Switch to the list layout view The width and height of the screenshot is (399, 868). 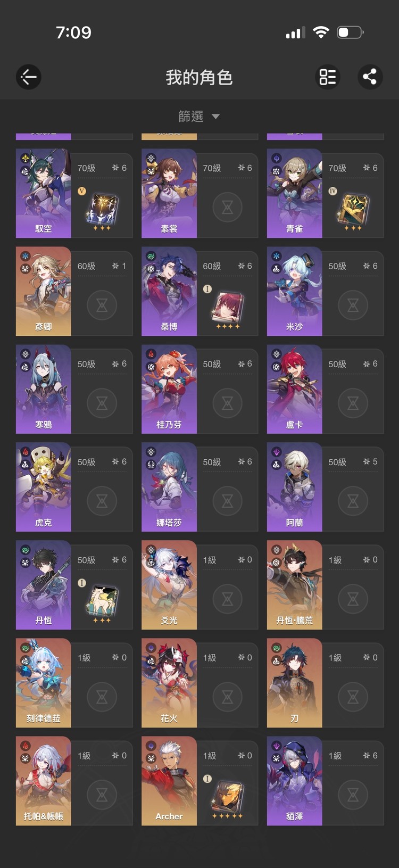click(x=327, y=77)
